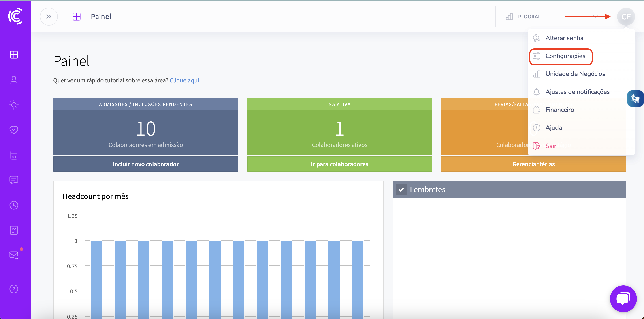The width and height of the screenshot is (644, 319).
Task: Click the NA ATIVA card heading
Action: [339, 104]
